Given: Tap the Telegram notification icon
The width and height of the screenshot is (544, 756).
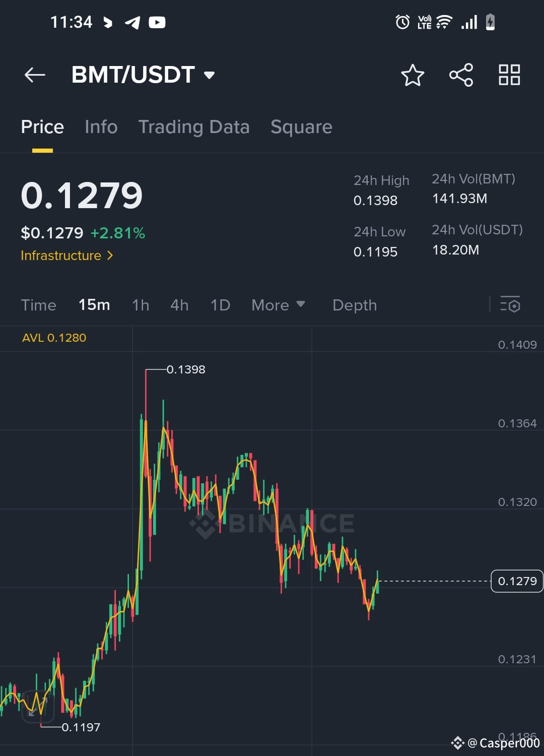Looking at the screenshot, I should pyautogui.click(x=132, y=22).
